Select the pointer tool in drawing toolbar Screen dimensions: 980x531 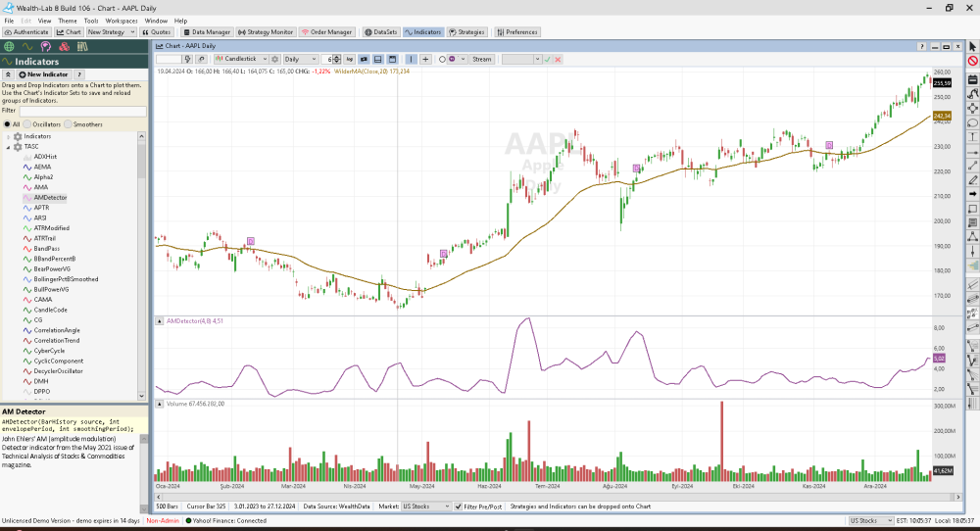click(x=972, y=46)
